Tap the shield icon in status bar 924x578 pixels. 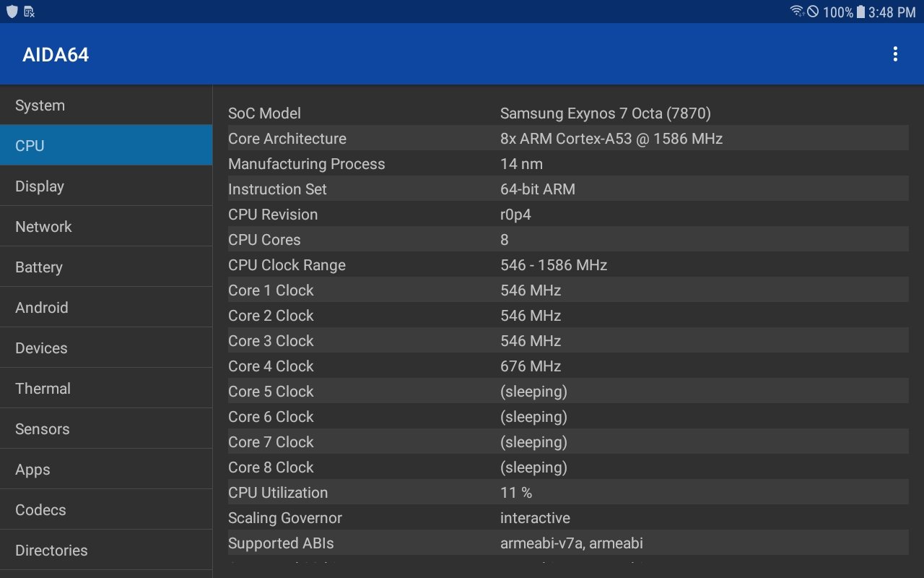[12, 12]
